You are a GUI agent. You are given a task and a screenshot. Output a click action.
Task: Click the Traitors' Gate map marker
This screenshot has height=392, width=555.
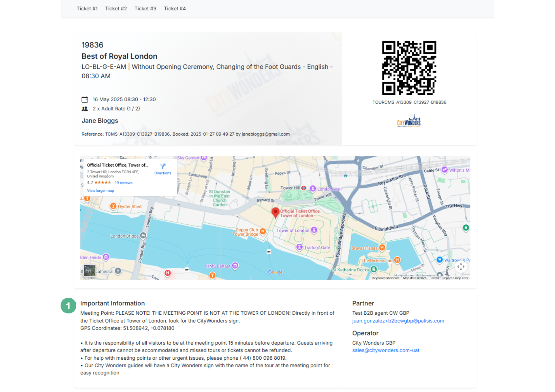point(299,247)
